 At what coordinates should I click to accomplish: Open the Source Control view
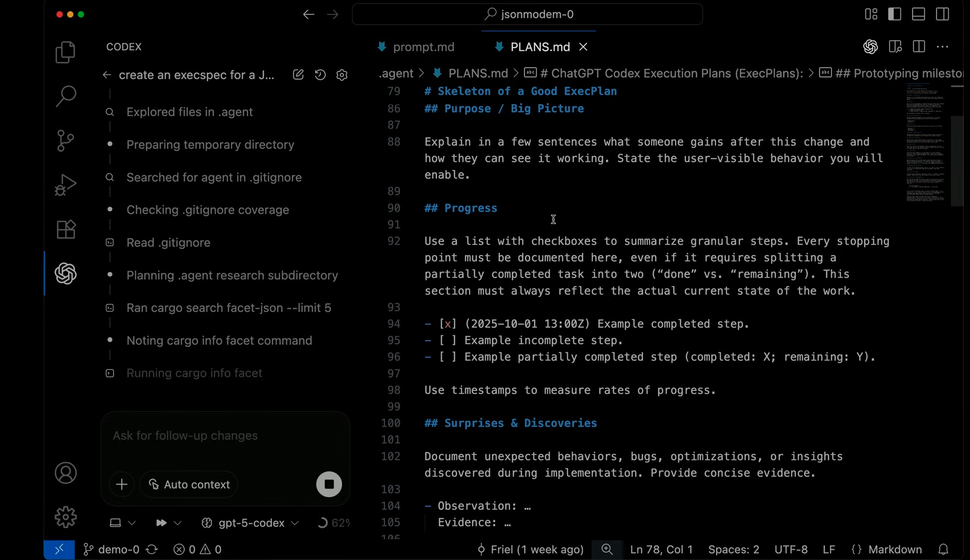pos(65,141)
